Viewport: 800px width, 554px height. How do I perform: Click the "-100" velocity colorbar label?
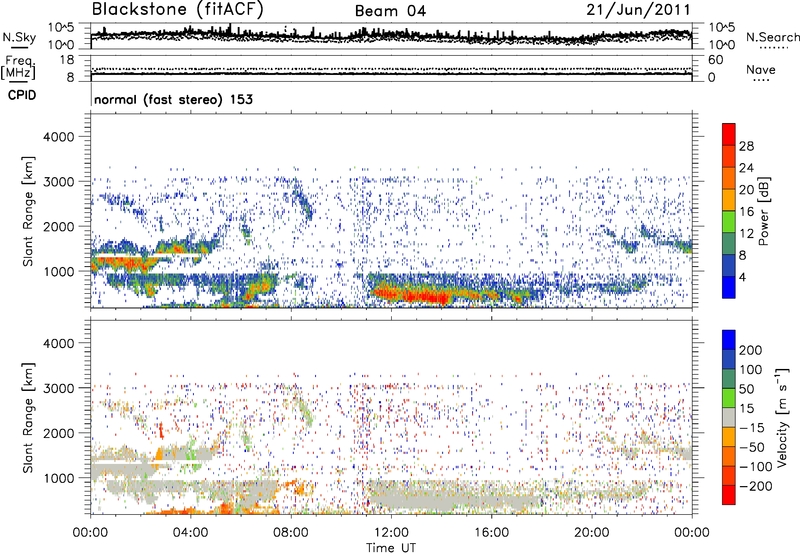[755, 467]
